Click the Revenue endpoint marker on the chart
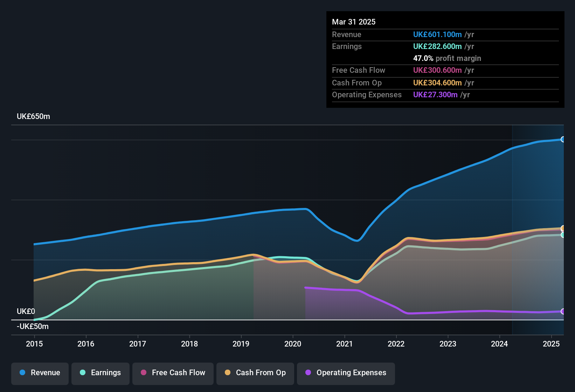The width and height of the screenshot is (575, 392). click(x=563, y=139)
